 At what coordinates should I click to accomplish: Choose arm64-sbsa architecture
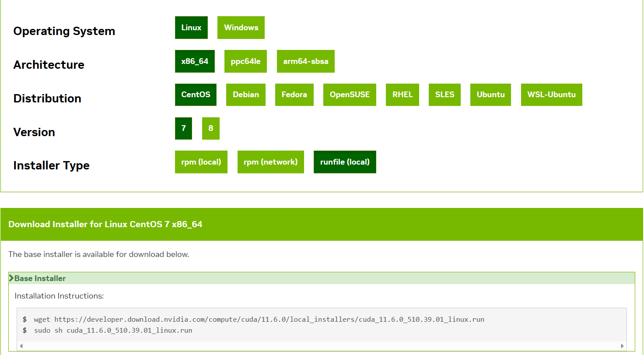(305, 61)
